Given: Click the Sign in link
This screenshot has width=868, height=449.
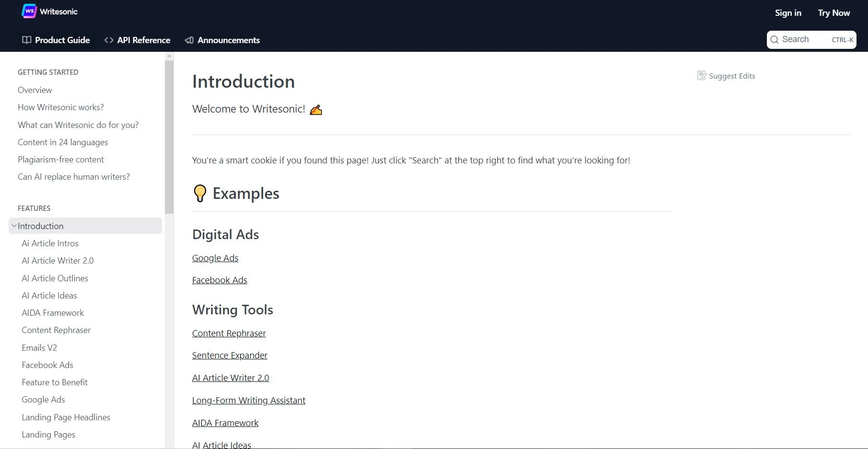Looking at the screenshot, I should point(788,13).
